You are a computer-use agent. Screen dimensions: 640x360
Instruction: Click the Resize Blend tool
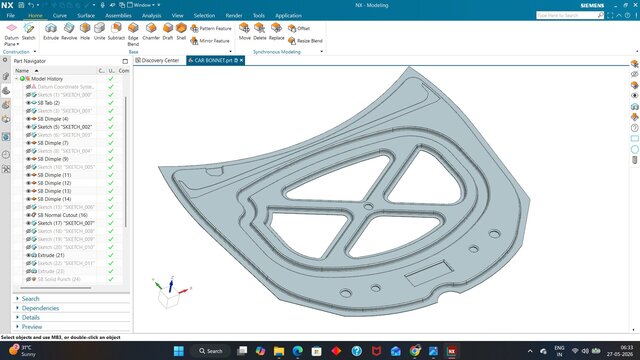coord(305,41)
